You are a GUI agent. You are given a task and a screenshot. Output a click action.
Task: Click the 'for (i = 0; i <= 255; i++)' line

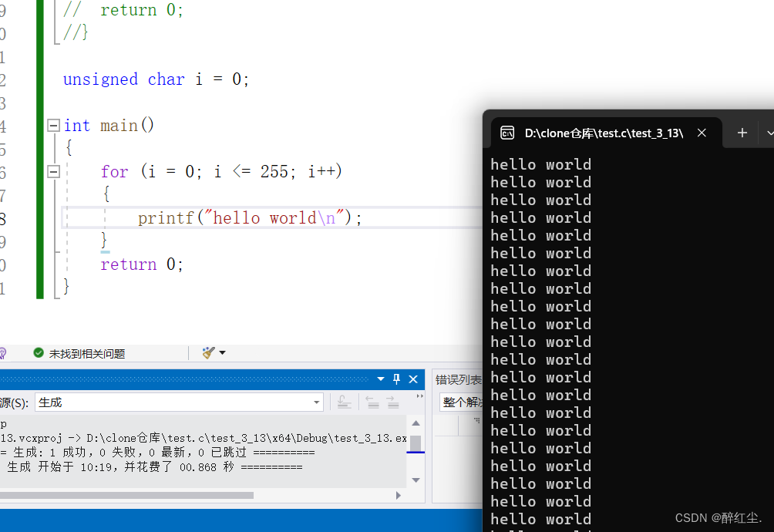(221, 172)
